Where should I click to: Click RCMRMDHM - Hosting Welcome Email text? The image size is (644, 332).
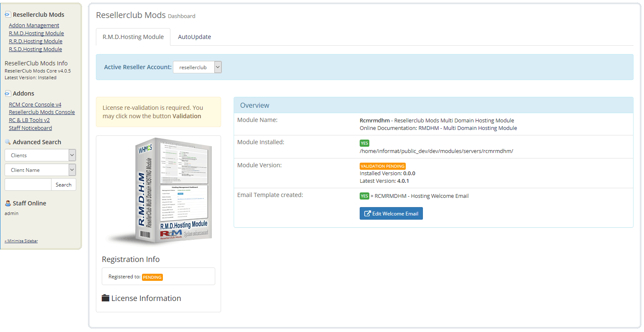tap(422, 196)
